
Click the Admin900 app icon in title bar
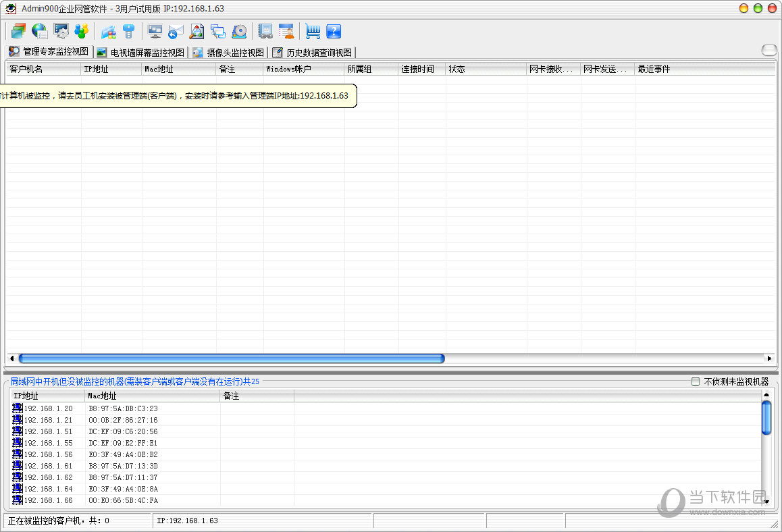[11, 9]
